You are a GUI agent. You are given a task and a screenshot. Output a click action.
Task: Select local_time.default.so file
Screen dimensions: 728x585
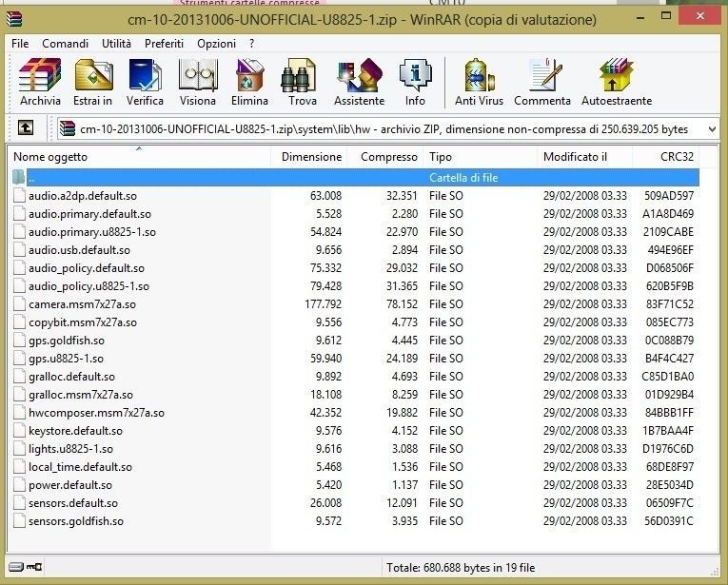[80, 467]
